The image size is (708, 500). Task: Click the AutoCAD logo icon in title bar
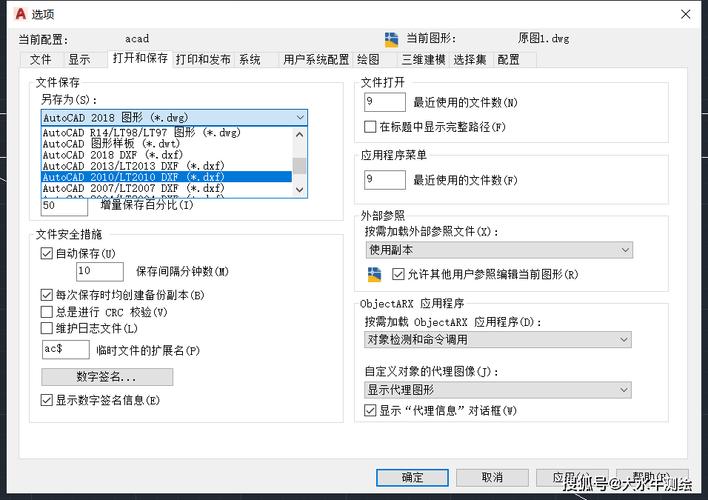[21, 14]
